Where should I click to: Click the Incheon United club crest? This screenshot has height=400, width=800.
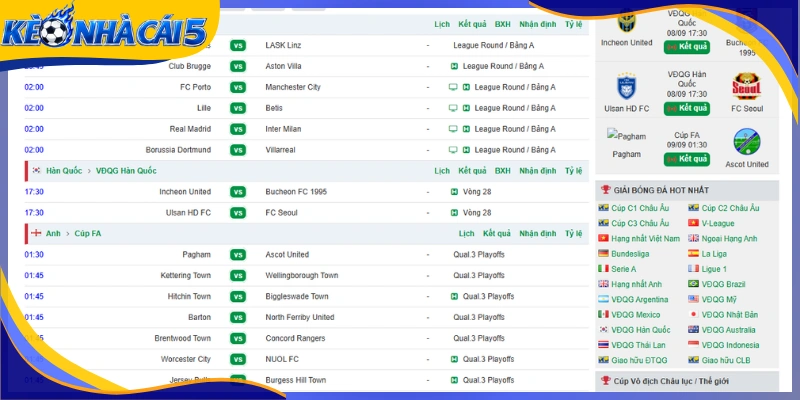(626, 22)
